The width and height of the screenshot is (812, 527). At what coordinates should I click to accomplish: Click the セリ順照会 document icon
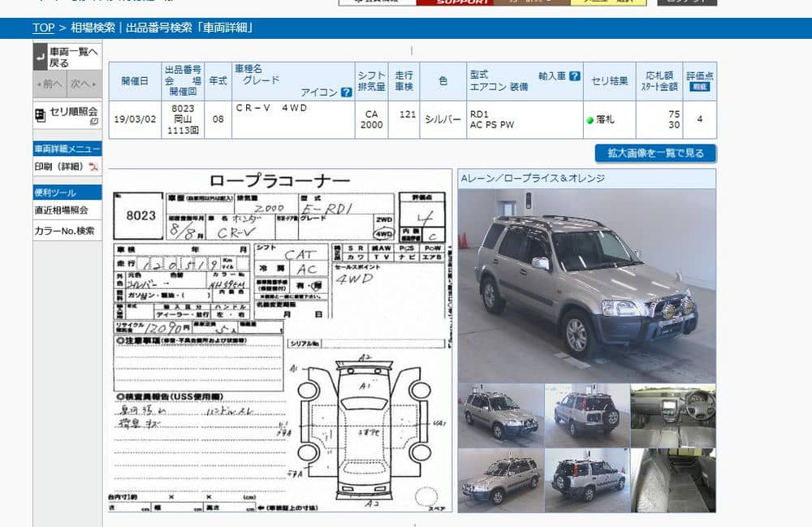40,114
